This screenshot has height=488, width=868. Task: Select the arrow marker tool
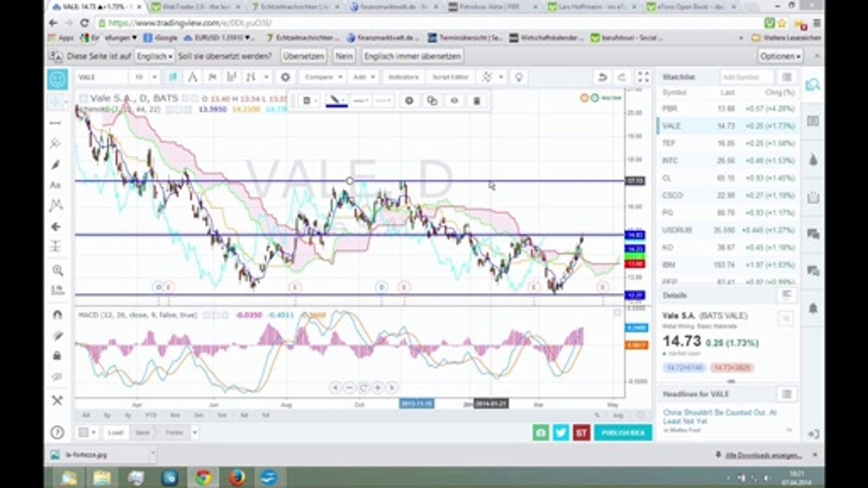click(56, 226)
